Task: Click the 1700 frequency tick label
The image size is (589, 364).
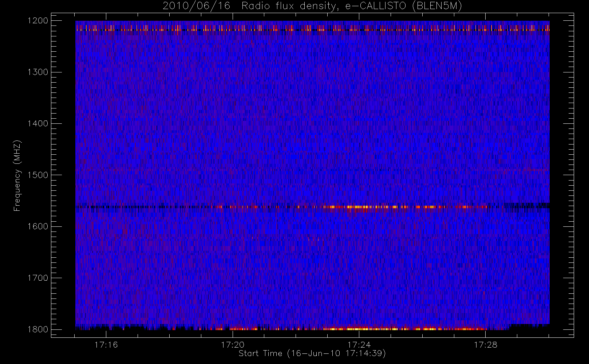Action: click(38, 278)
